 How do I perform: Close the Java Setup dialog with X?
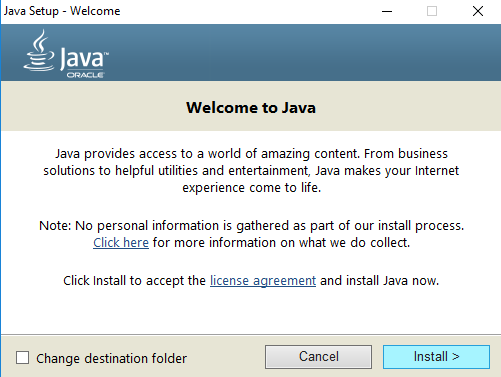[x=478, y=11]
